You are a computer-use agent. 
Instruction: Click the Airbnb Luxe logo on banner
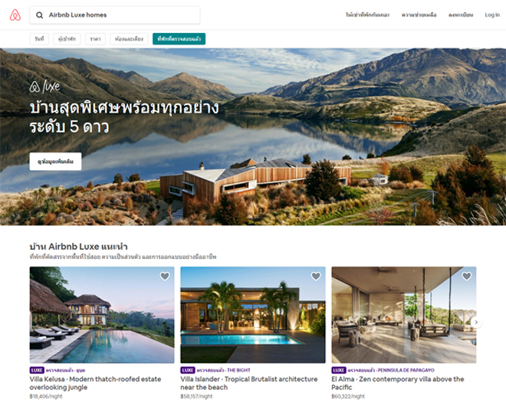(45, 87)
